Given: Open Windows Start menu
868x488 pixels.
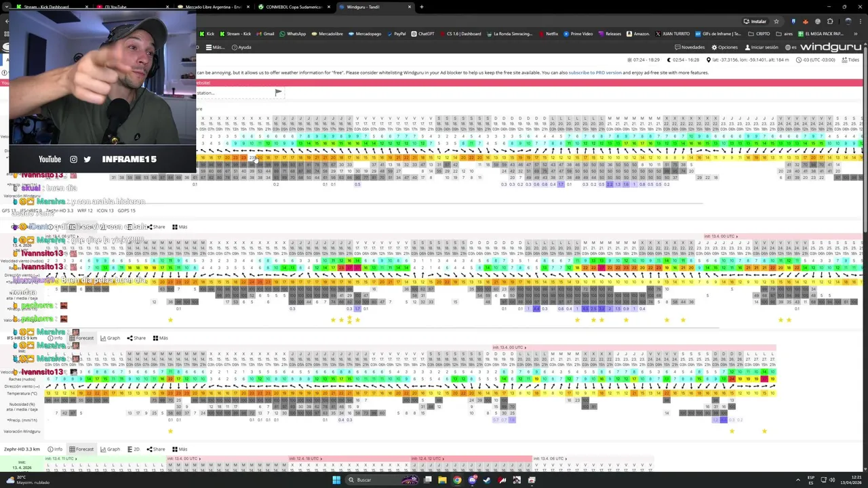Looking at the screenshot, I should point(336,480).
